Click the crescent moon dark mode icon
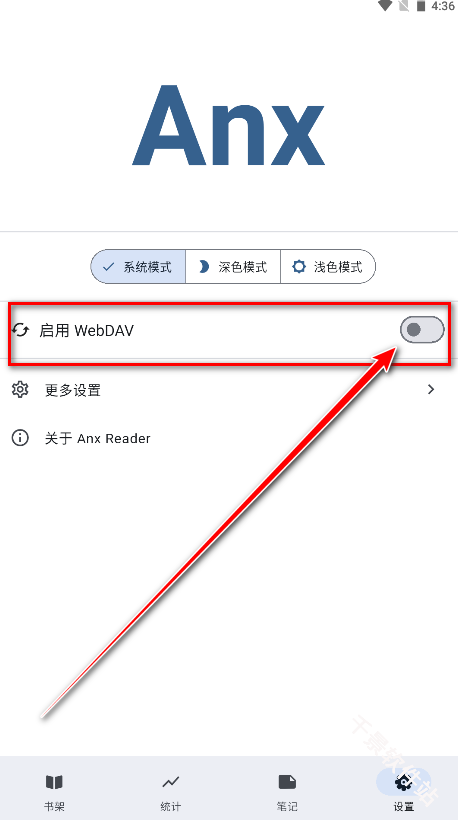 pyautogui.click(x=203, y=267)
